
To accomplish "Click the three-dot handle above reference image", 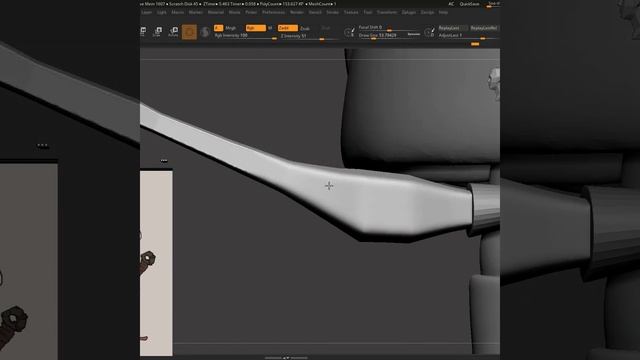I will point(164,160).
